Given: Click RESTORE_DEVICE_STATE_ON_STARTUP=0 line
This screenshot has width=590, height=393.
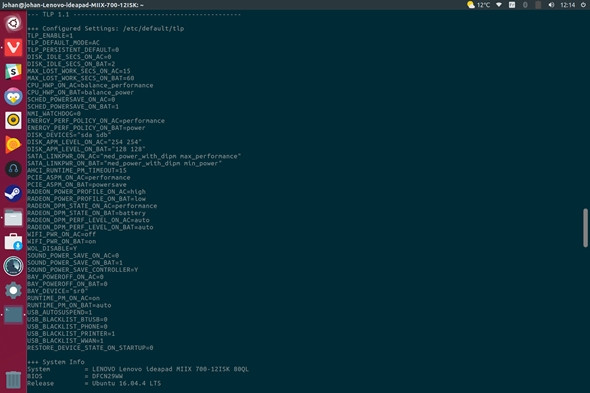Looking at the screenshot, I should pos(90,348).
